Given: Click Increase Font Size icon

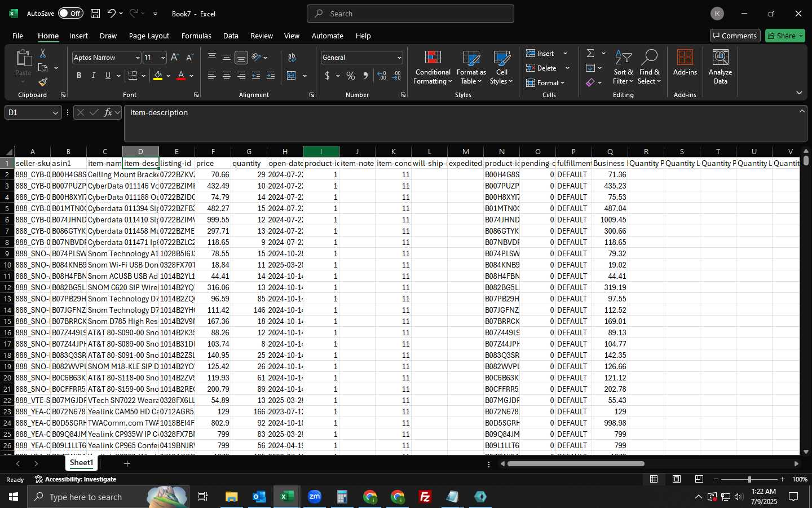Looking at the screenshot, I should click(x=175, y=58).
